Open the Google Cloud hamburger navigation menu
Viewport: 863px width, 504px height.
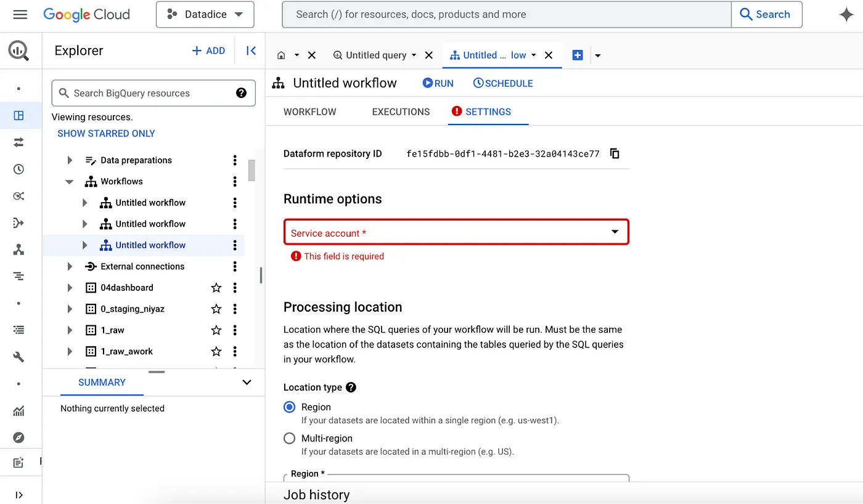click(20, 14)
